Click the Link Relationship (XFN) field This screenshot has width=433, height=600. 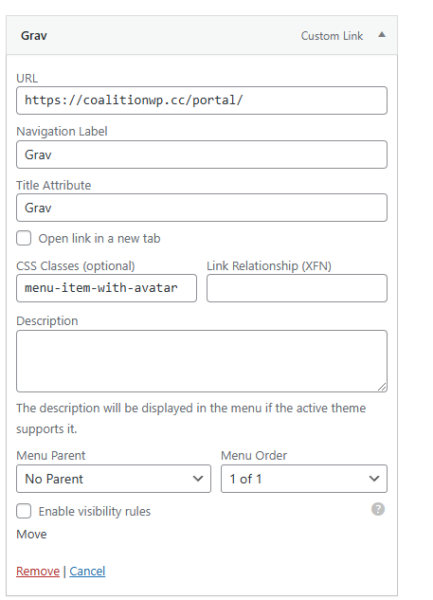point(297,288)
